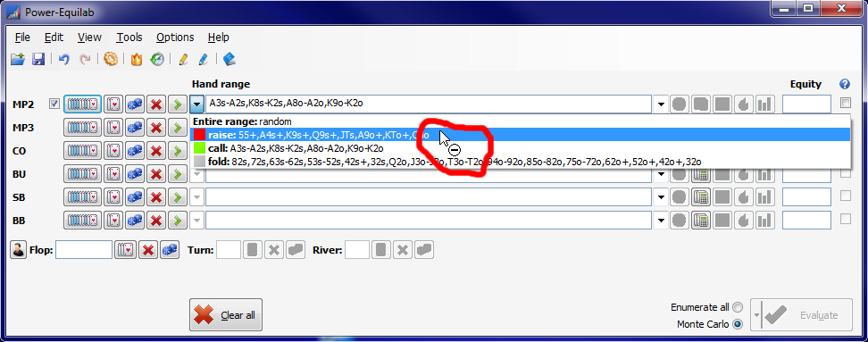
Task: Select the Enumerate all radio button
Action: point(738,307)
